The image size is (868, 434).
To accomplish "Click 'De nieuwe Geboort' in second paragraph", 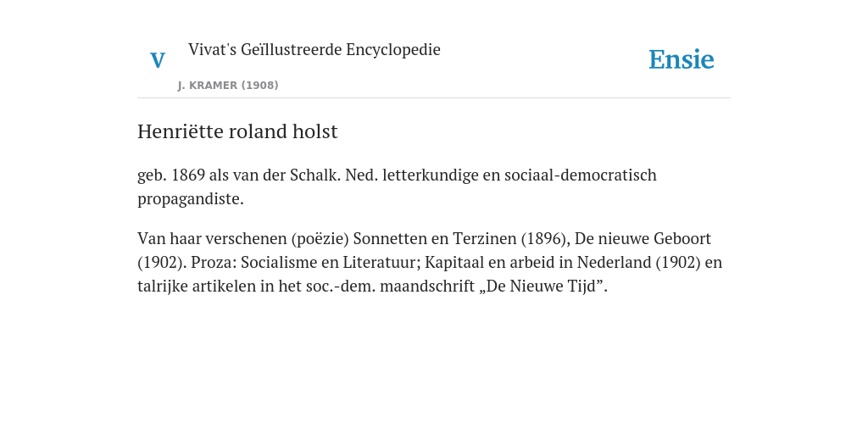I will coord(643,238).
